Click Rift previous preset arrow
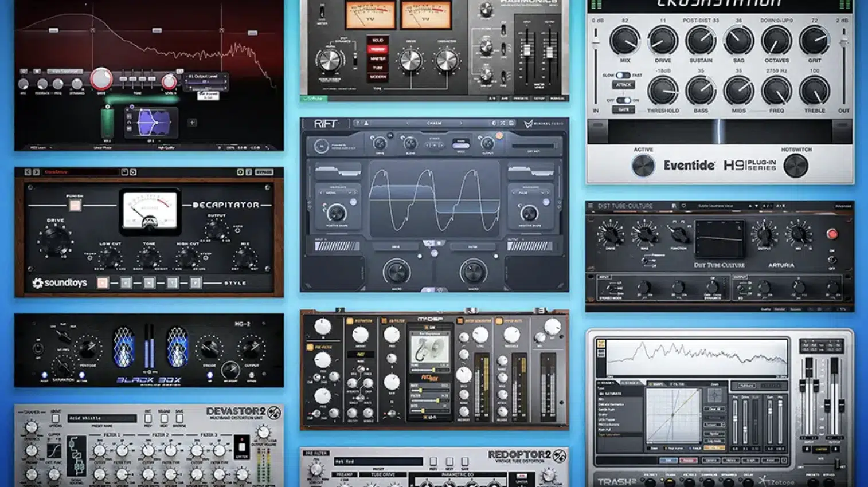The height and width of the screenshot is (487, 868). (408, 123)
